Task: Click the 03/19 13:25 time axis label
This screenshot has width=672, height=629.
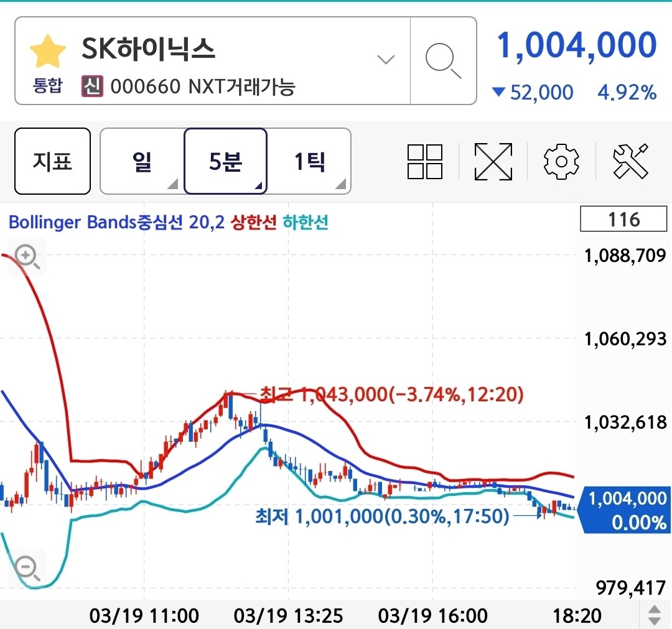Action: pos(289,616)
